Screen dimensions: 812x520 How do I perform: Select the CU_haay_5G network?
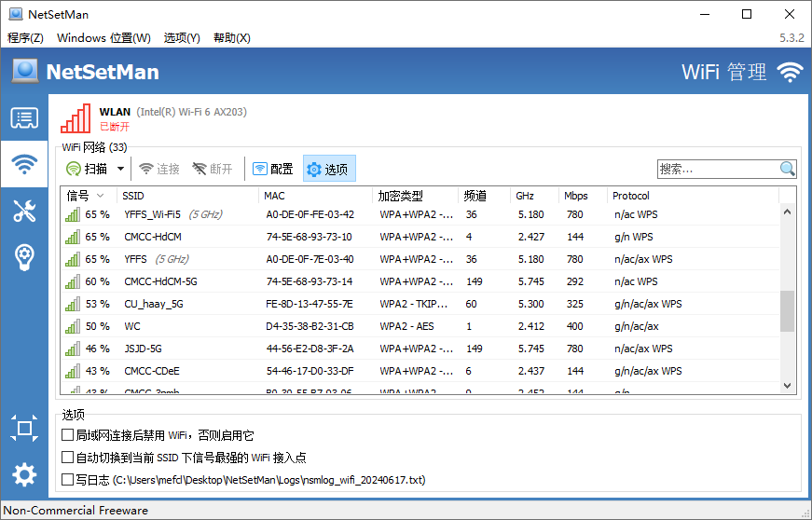[x=420, y=304]
